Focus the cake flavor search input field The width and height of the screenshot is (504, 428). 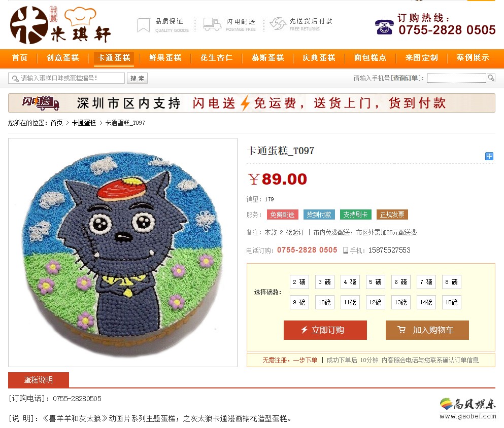pyautogui.click(x=66, y=78)
